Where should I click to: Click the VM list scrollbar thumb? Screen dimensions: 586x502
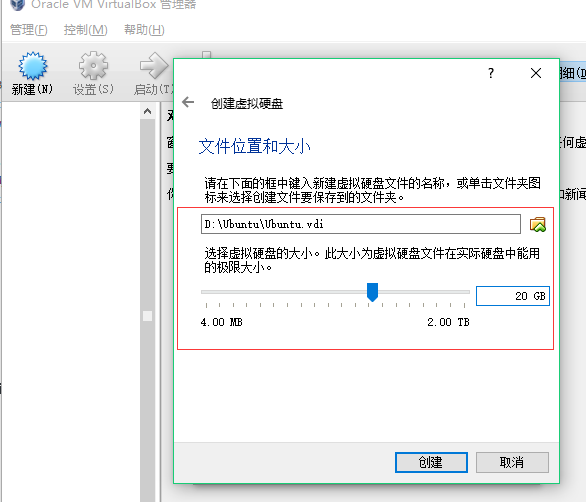(x=148, y=316)
